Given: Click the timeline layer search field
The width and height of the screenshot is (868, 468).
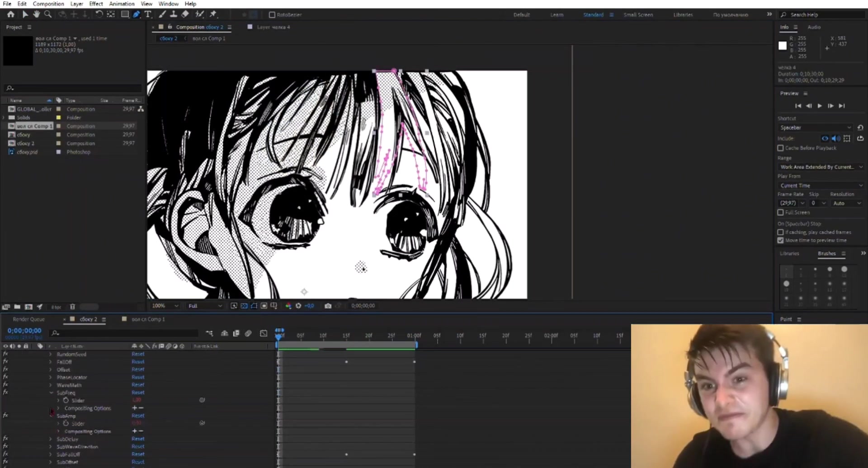Looking at the screenshot, I should pos(124,333).
